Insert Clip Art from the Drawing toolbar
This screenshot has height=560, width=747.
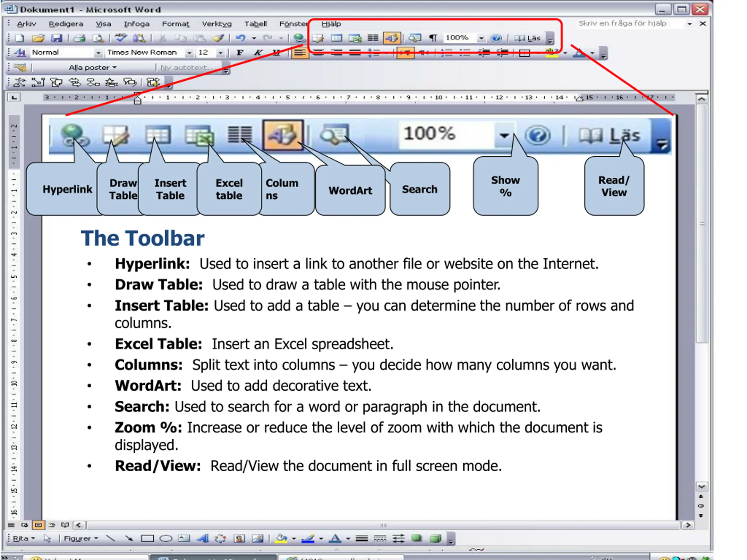click(x=240, y=538)
